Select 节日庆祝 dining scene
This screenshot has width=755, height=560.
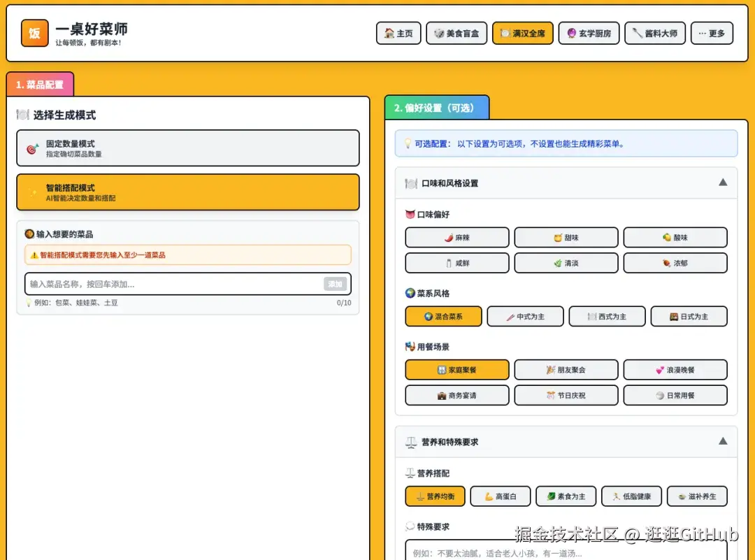click(566, 395)
